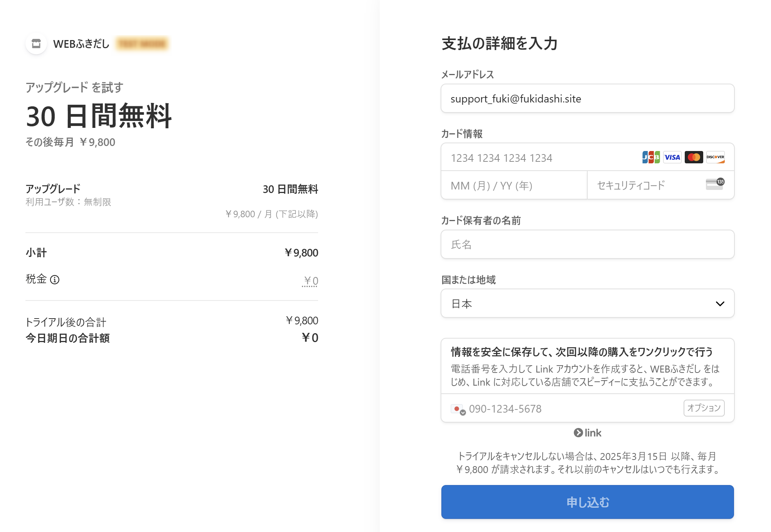The image size is (771, 532).
Task: Click the トライアル後の合計 label
Action: pos(66,322)
